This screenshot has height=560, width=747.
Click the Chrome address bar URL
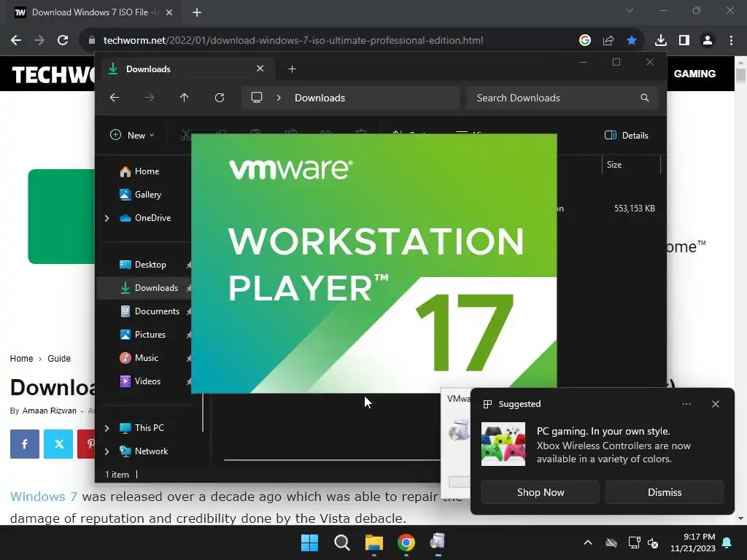293,41
